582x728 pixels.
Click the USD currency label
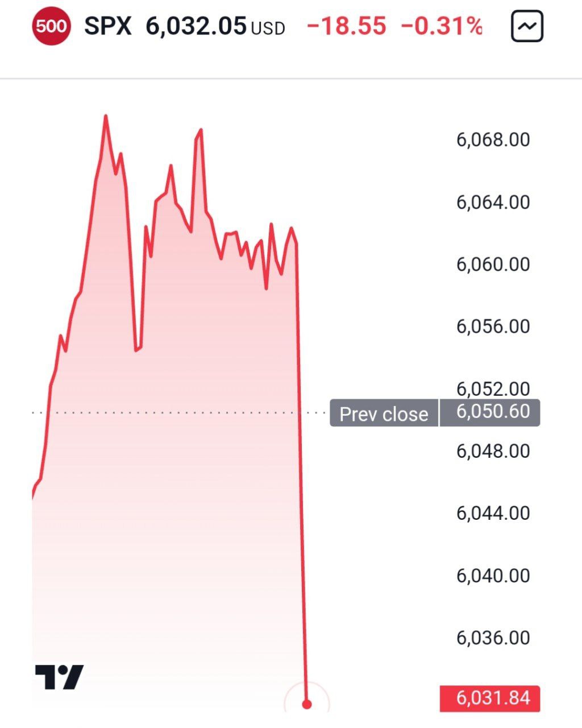click(x=268, y=28)
